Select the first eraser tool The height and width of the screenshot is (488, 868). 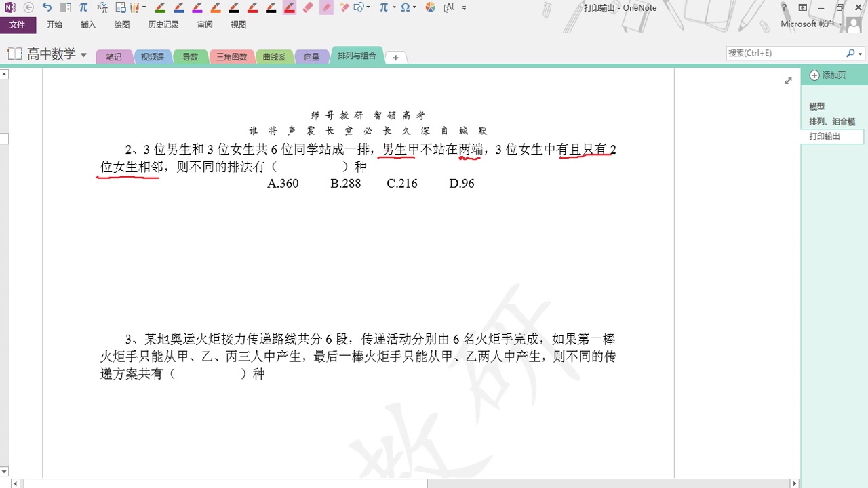click(x=307, y=7)
